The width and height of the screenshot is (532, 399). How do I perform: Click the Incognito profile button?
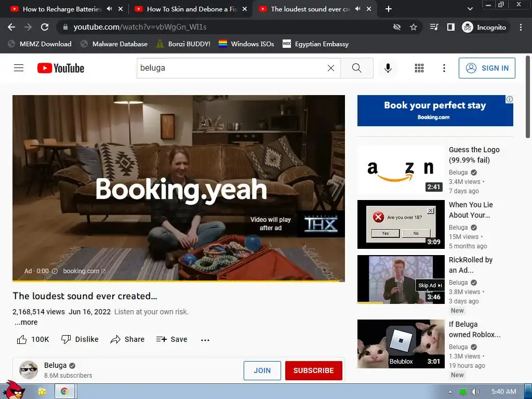point(484,27)
